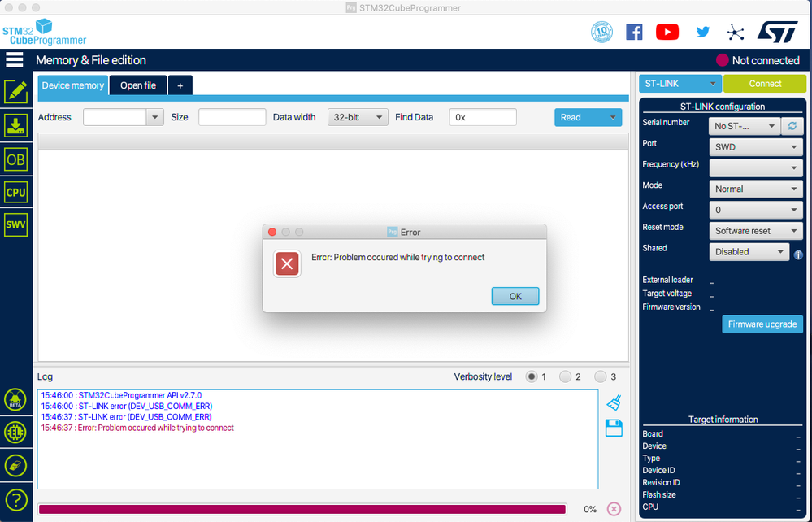Click the green Connect button

point(765,84)
